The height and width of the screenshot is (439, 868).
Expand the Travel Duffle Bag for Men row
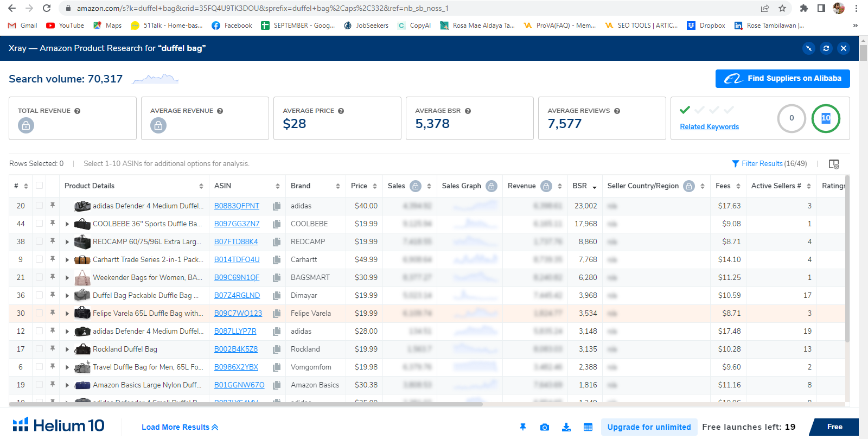[67, 367]
